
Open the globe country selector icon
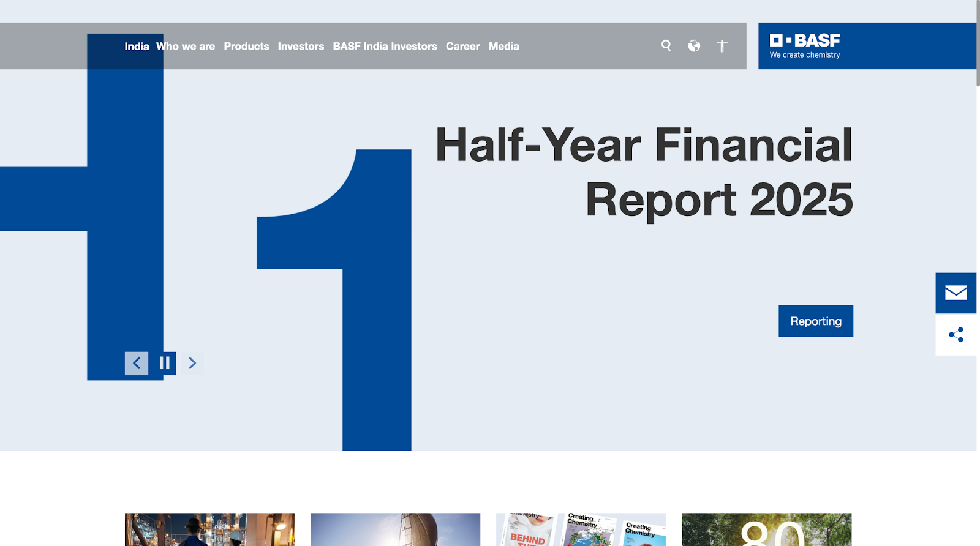694,46
